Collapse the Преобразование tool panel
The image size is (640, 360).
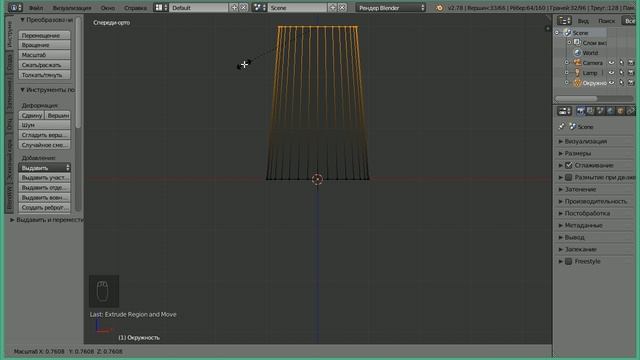point(46,20)
